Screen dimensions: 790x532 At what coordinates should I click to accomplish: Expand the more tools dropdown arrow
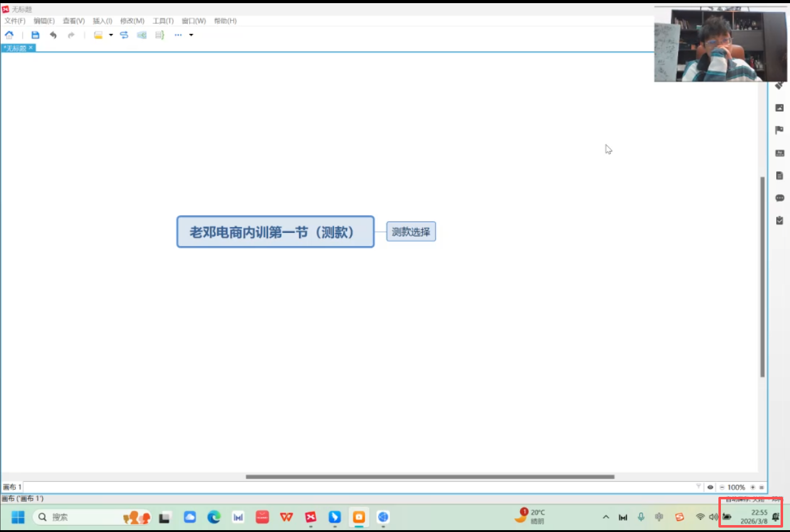(191, 35)
